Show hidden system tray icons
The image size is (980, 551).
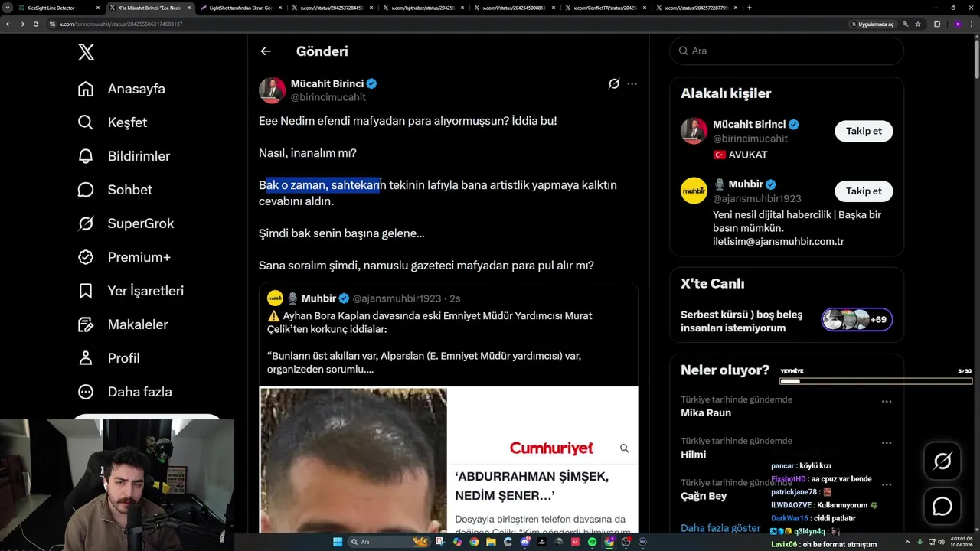pyautogui.click(x=908, y=542)
